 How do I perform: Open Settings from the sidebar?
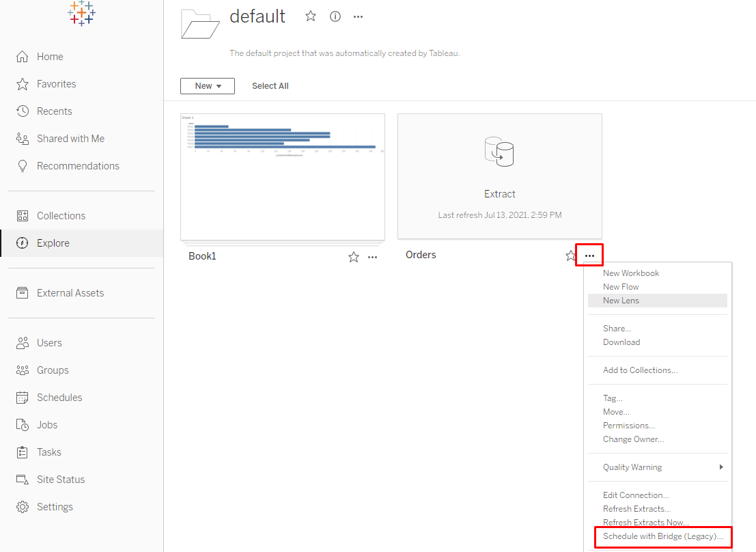(55, 507)
